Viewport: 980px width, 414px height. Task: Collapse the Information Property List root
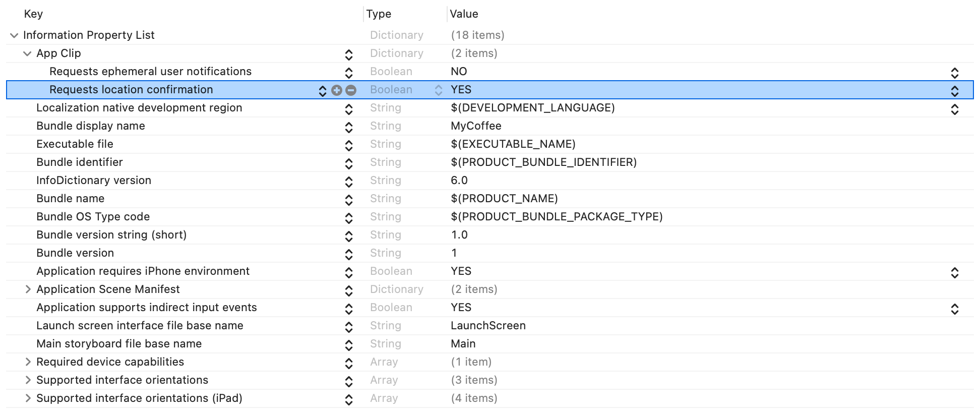[14, 35]
